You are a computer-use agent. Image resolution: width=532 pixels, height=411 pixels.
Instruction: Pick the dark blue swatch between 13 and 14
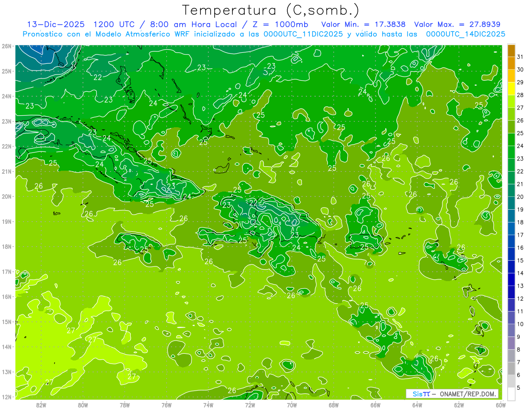point(511,279)
